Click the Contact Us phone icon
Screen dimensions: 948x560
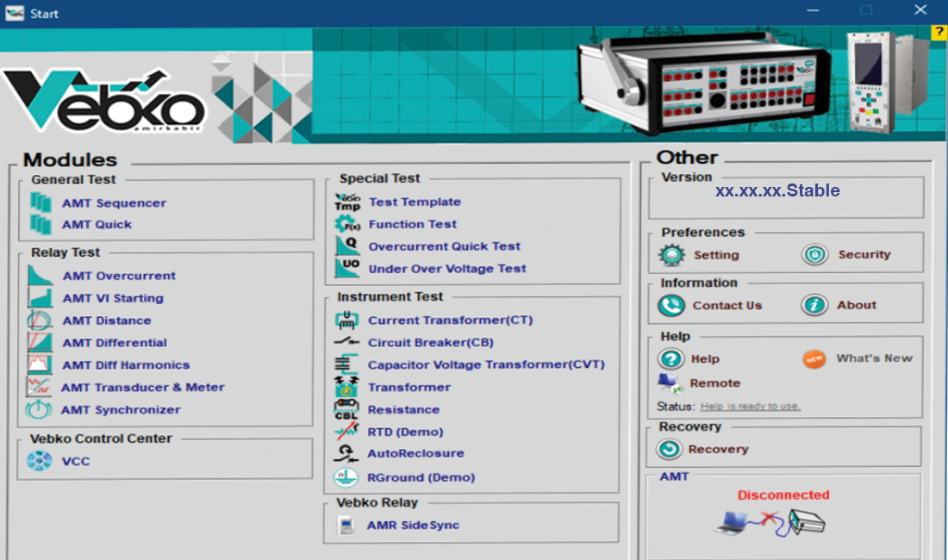pos(671,305)
